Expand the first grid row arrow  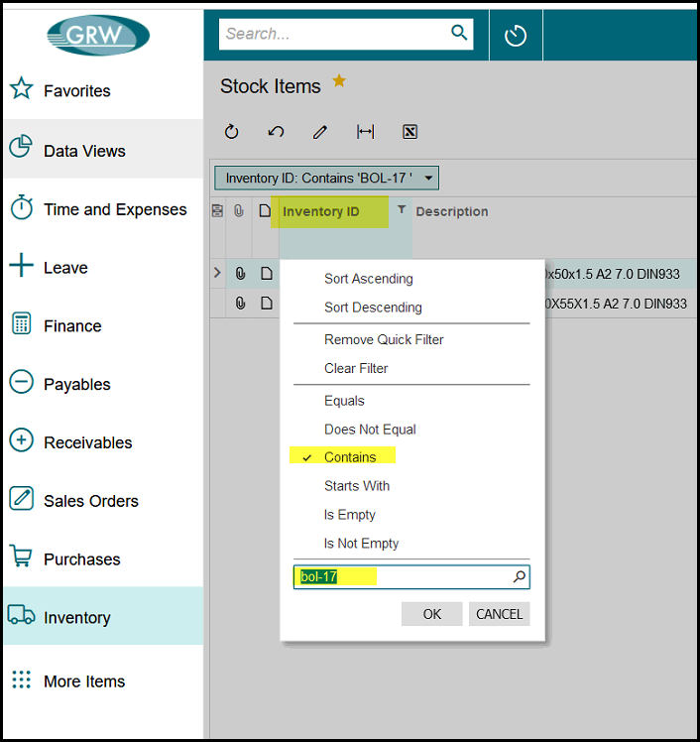(x=218, y=273)
